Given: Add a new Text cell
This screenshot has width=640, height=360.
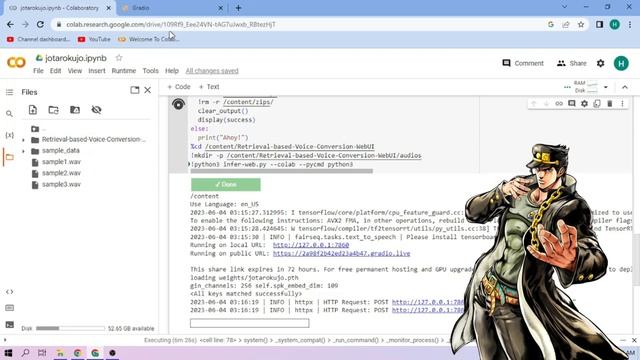Looking at the screenshot, I should pyautogui.click(x=209, y=87).
